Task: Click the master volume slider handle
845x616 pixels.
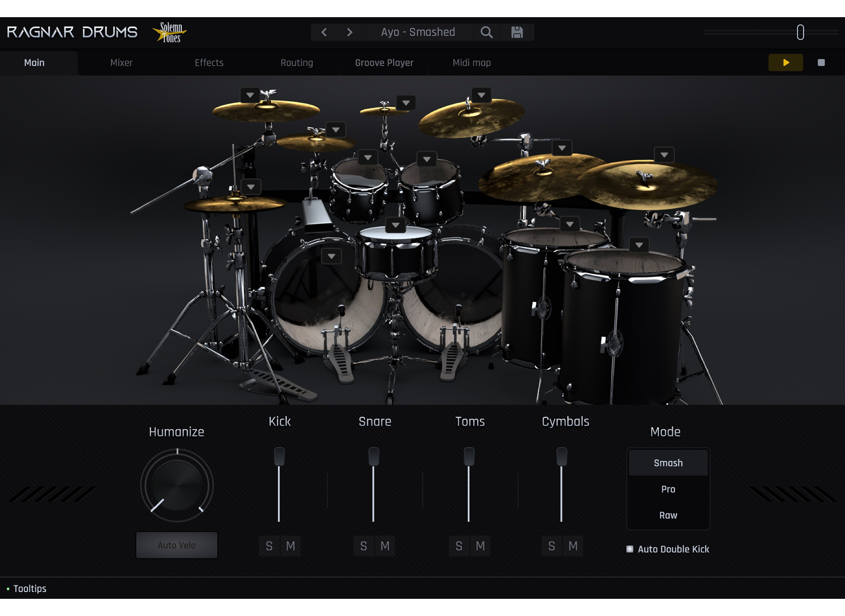Action: (801, 32)
